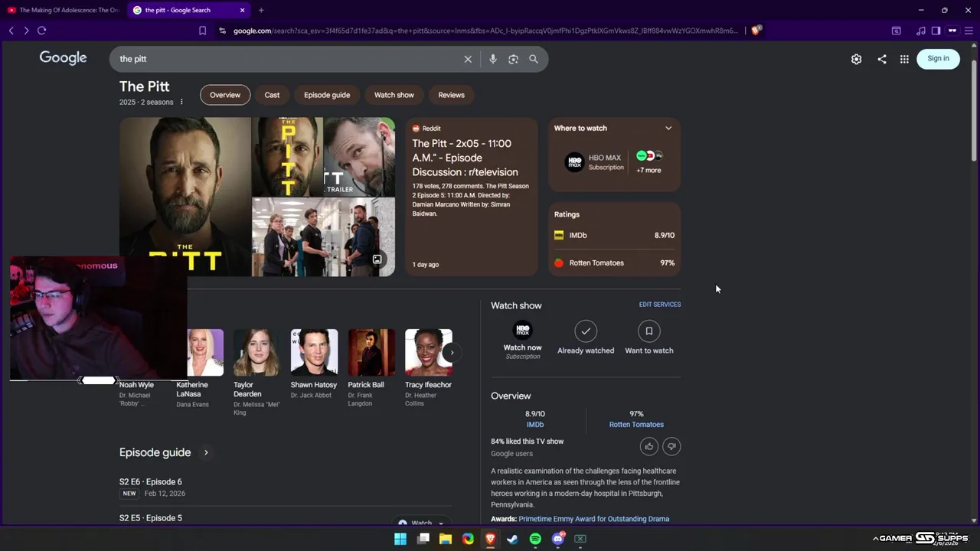This screenshot has height=551, width=980.
Task: Open Google Lens image search icon
Action: [x=513, y=59]
